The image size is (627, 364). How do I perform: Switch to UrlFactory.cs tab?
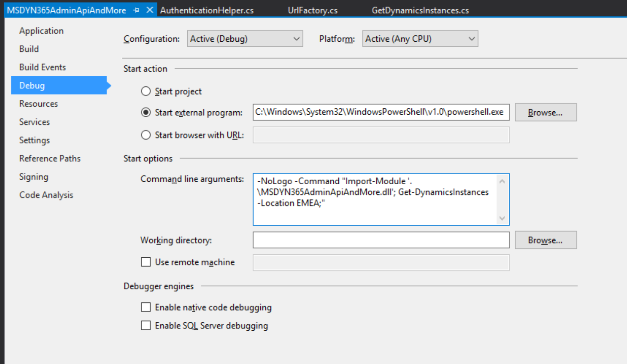[x=312, y=10]
